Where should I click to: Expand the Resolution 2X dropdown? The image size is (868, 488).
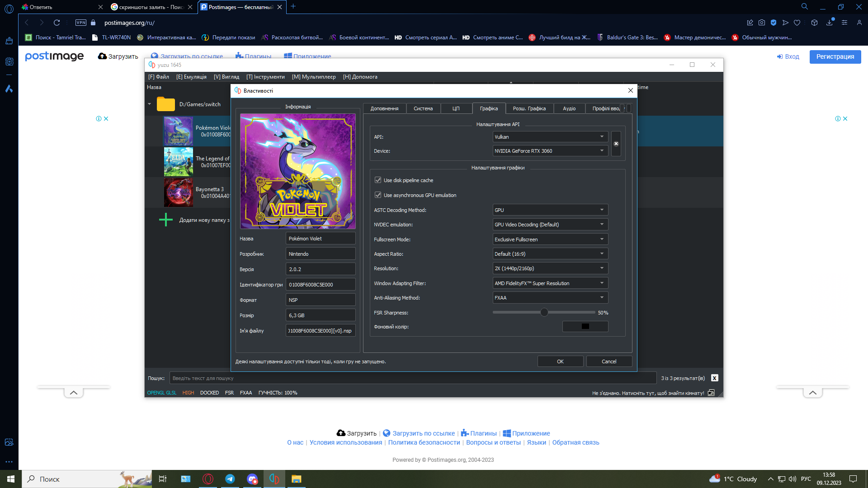(550, 268)
